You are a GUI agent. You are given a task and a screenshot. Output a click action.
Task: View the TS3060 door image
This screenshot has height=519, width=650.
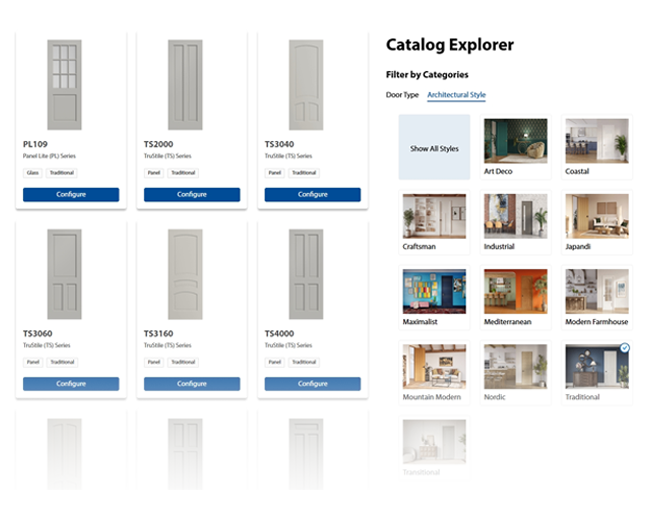coord(64,274)
